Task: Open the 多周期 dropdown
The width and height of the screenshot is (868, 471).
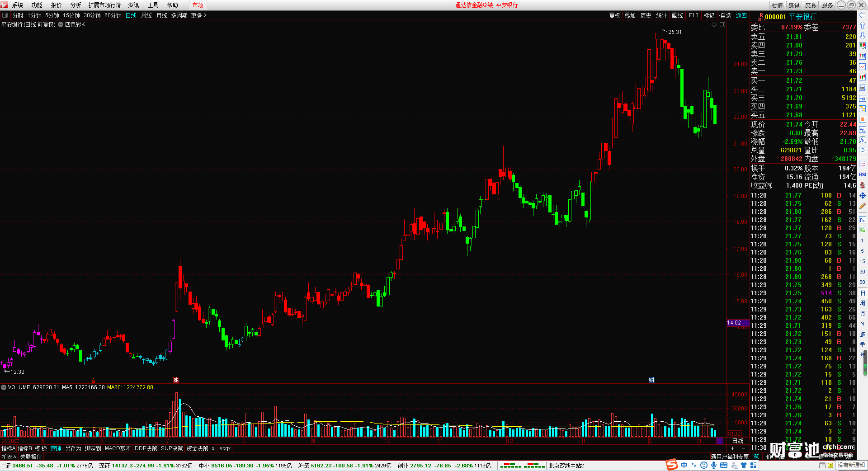Action: click(x=179, y=15)
